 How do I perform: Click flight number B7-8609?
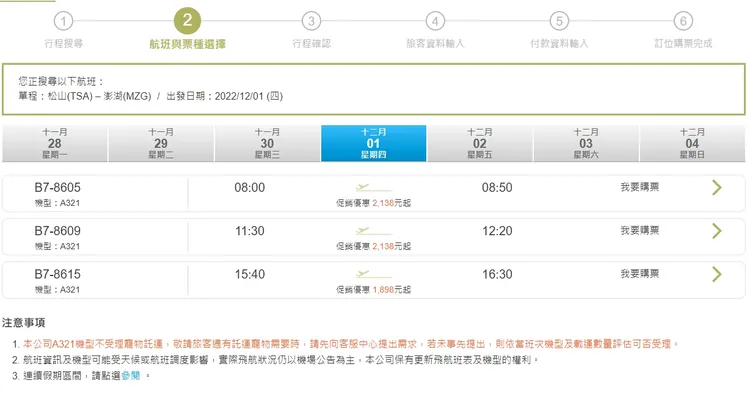57,231
